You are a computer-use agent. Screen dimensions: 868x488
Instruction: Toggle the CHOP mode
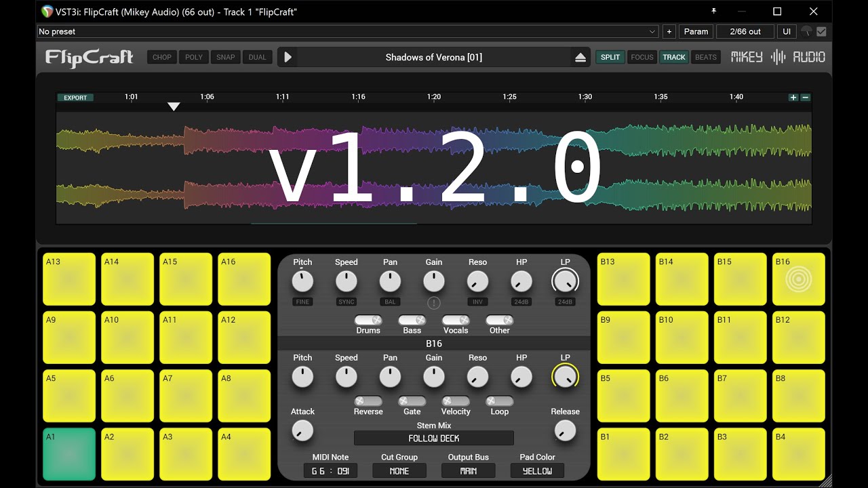click(162, 58)
